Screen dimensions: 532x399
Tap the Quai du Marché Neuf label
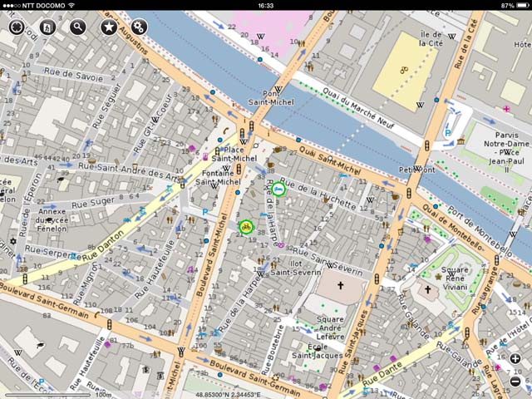(358, 108)
